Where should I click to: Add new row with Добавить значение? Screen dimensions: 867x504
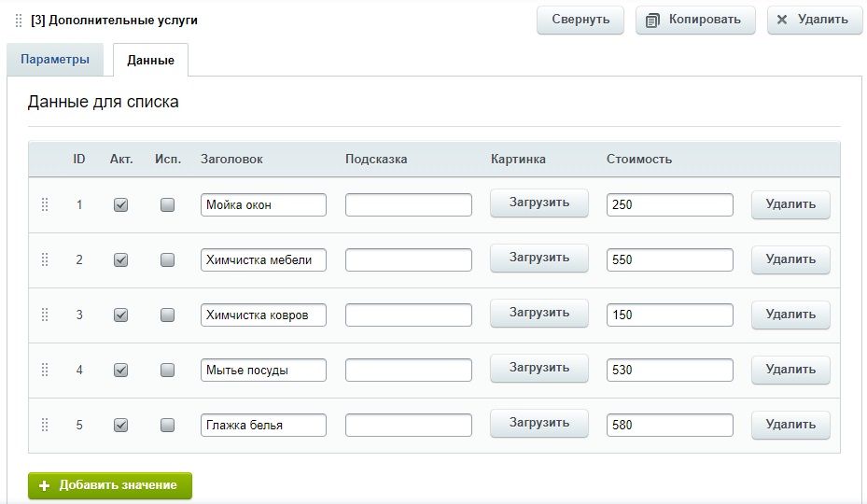[x=110, y=485]
